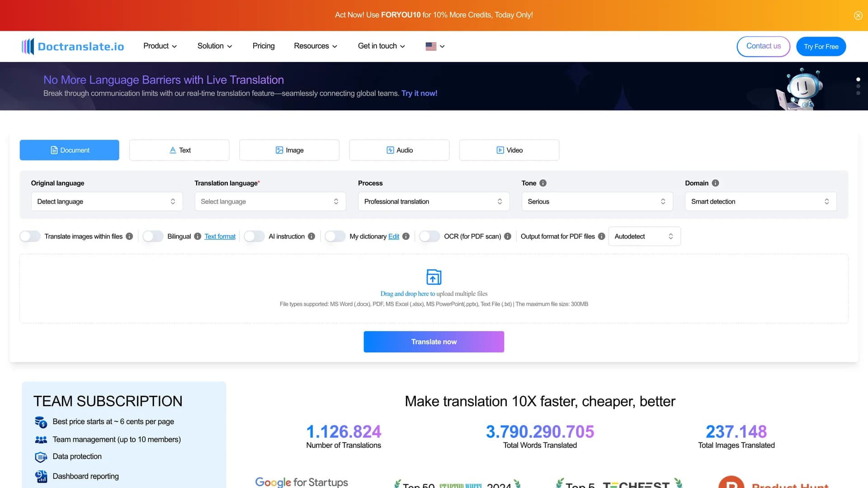Click the Domain info icon
The image size is (868, 488).
715,183
